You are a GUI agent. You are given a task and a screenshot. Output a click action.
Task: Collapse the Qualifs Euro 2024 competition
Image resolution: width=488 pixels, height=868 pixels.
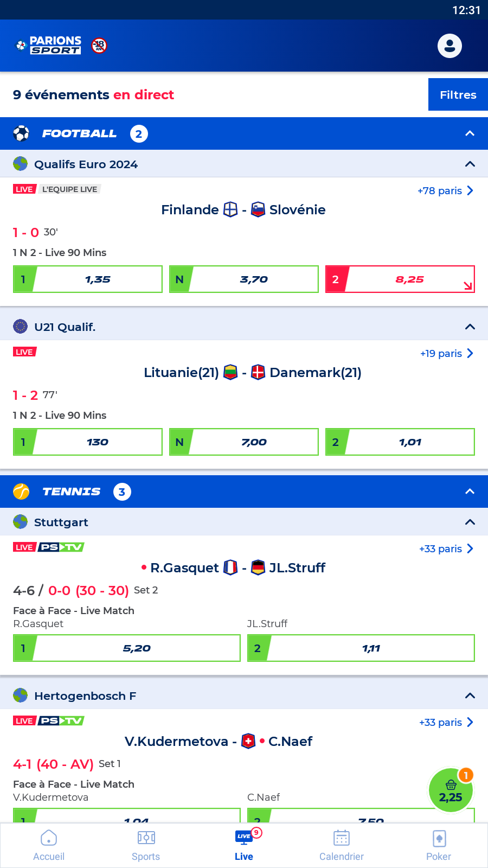(x=470, y=164)
